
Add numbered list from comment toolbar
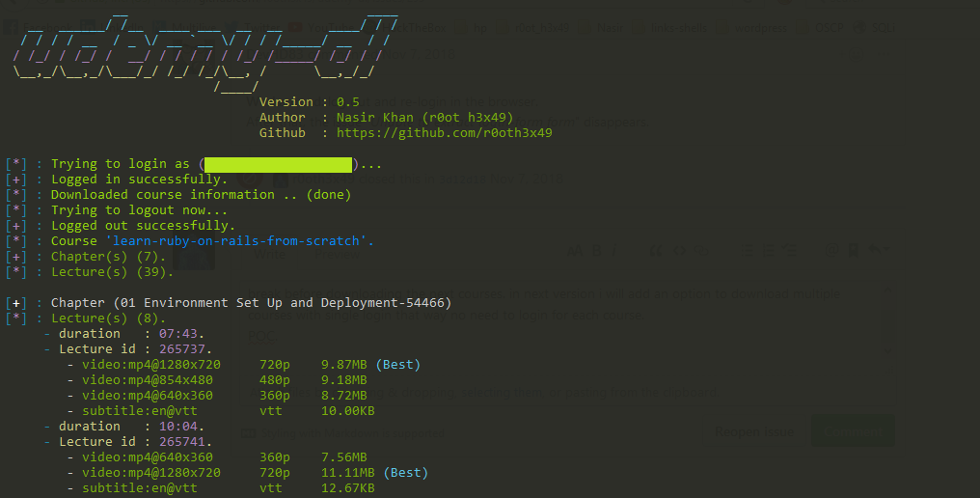[x=768, y=251]
